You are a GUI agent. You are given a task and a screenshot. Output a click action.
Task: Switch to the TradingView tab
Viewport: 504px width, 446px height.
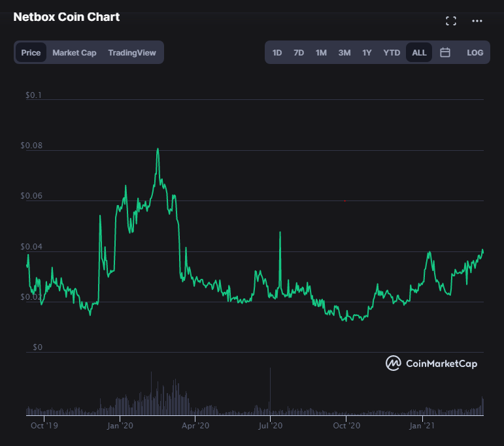pos(132,52)
